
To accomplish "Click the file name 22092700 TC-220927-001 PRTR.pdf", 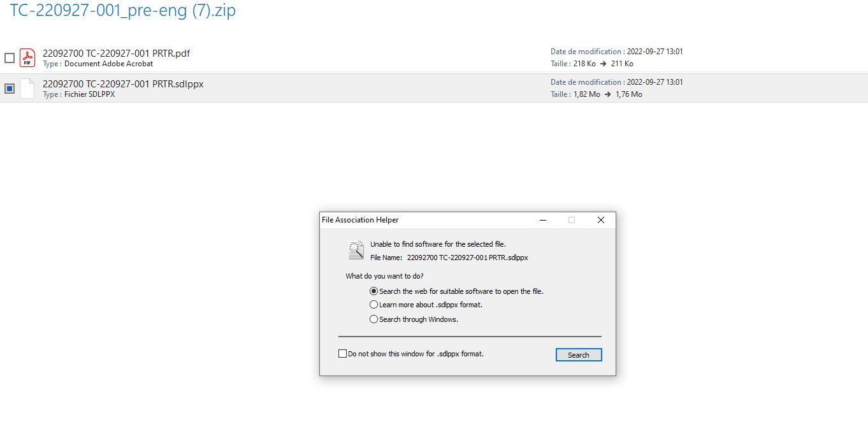I will click(x=115, y=54).
